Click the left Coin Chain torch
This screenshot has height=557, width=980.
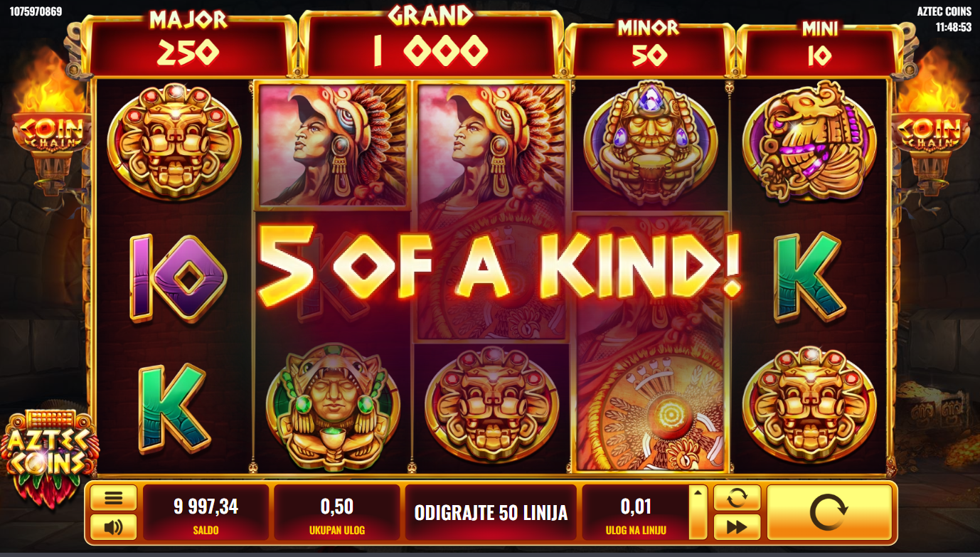tap(51, 128)
